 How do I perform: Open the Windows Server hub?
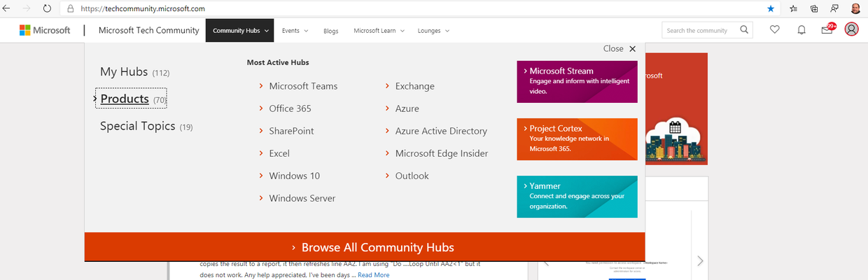pos(302,198)
